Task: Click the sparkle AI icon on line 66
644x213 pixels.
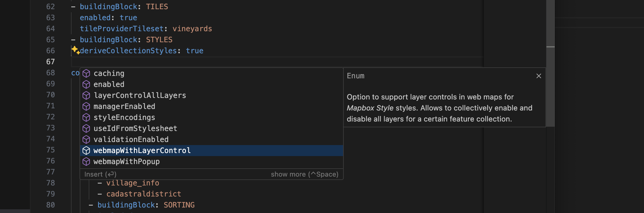Action: click(x=76, y=50)
